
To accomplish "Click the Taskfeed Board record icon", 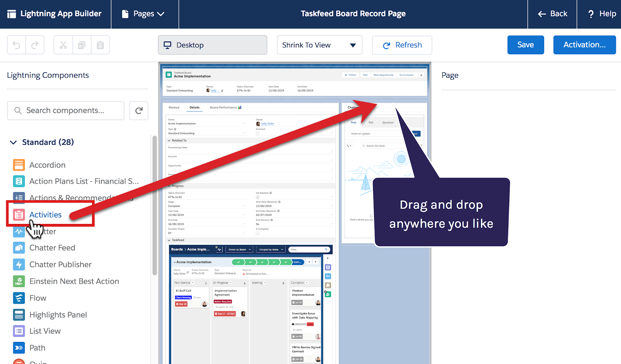I will (x=169, y=75).
